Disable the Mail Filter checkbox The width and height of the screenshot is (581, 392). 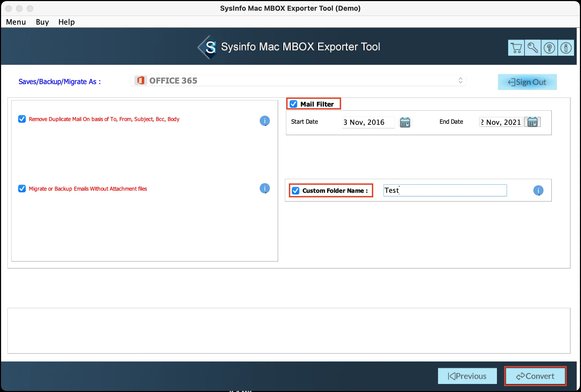pyautogui.click(x=293, y=104)
